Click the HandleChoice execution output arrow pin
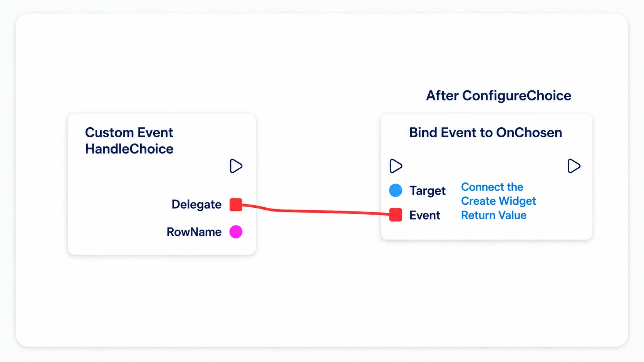This screenshot has height=362, width=644. point(236,166)
